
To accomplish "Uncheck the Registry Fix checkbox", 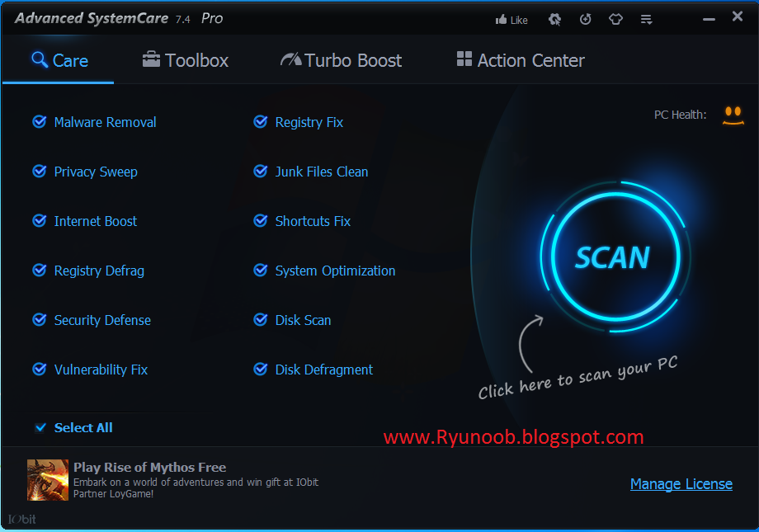I will [x=261, y=121].
